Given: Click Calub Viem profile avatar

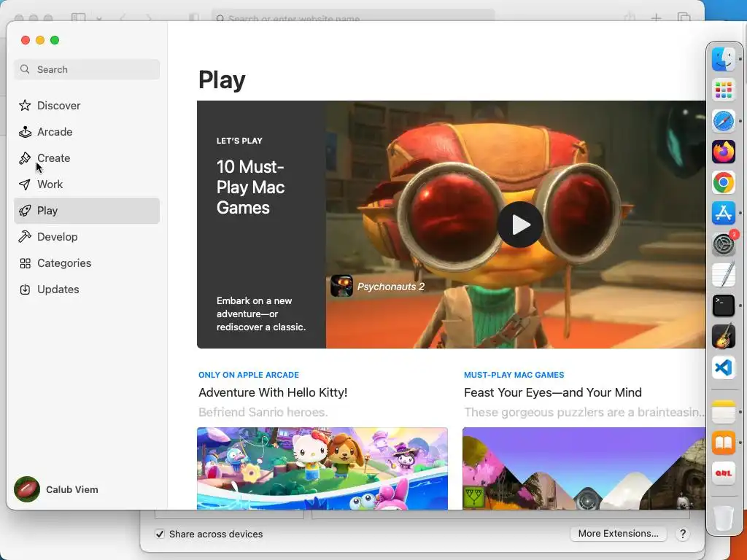Looking at the screenshot, I should pyautogui.click(x=27, y=489).
